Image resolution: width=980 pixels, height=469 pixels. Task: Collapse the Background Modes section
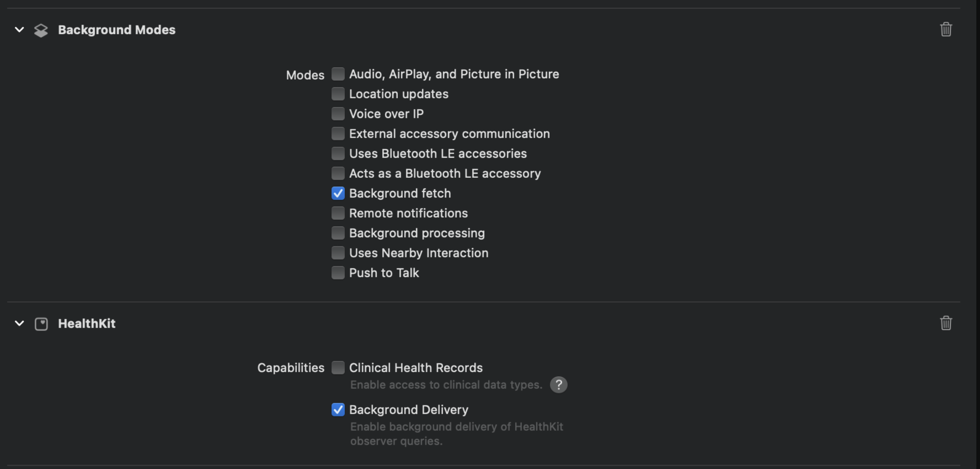19,30
